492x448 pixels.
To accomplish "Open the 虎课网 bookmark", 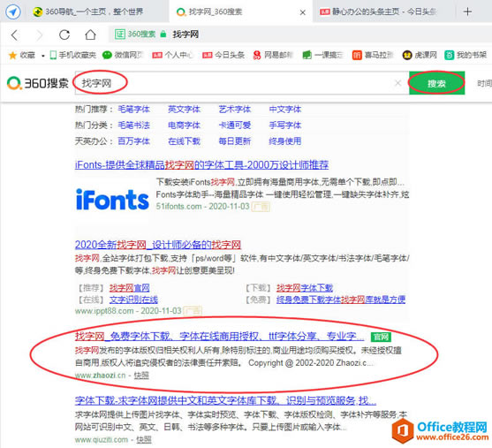I will [420, 56].
